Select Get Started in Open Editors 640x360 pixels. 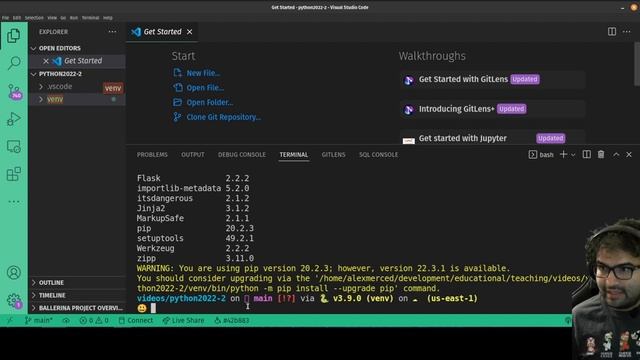point(83,61)
